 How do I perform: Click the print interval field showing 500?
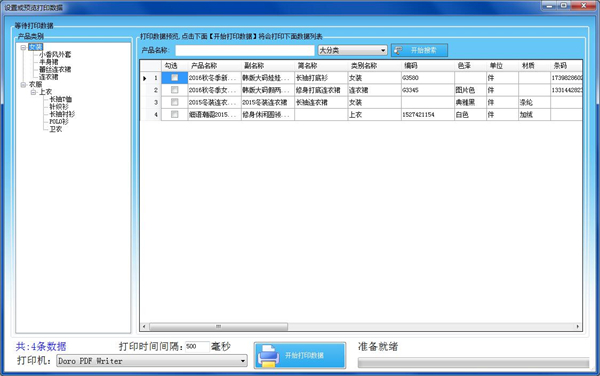coord(197,347)
